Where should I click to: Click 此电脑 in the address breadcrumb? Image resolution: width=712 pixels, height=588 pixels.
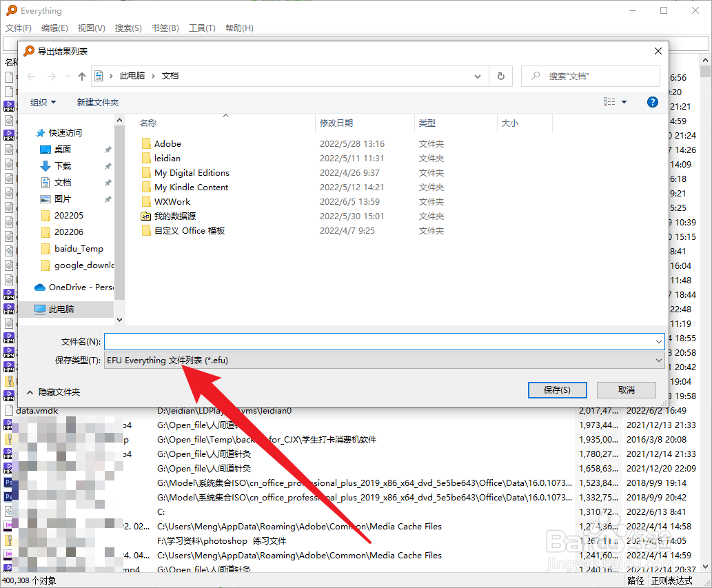pyautogui.click(x=132, y=76)
